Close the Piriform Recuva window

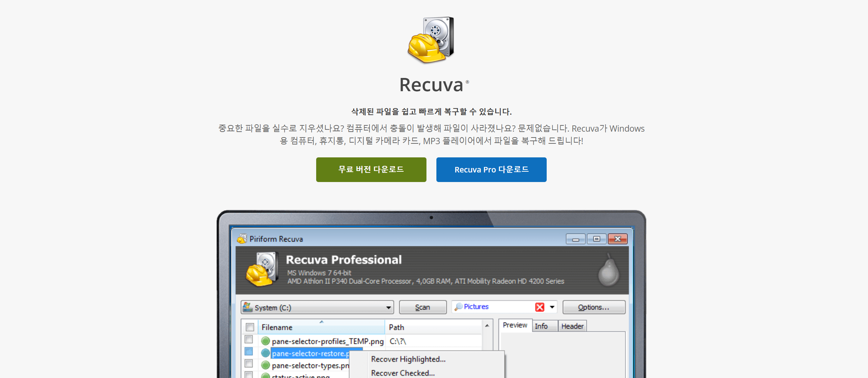click(x=618, y=239)
